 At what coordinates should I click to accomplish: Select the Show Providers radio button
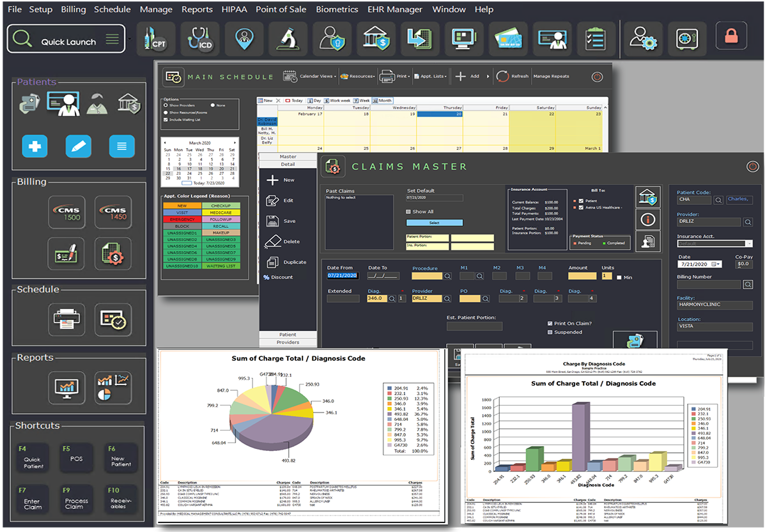tap(166, 105)
